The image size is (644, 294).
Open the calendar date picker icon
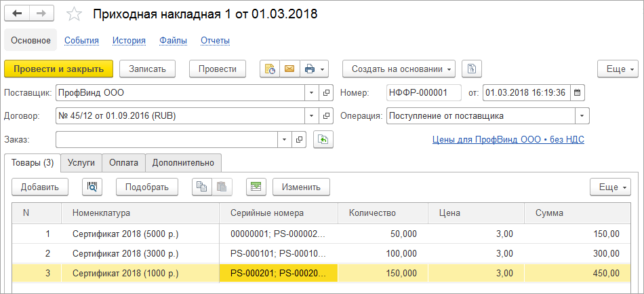[577, 92]
